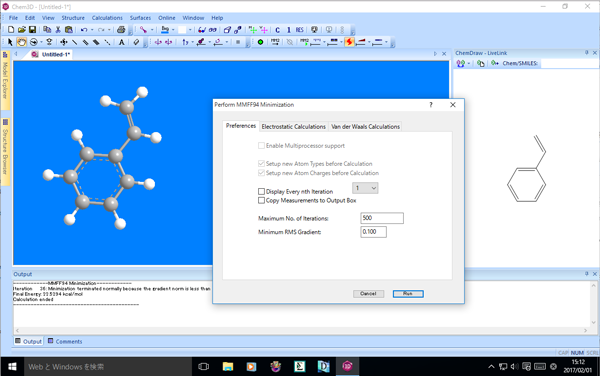This screenshot has height=376, width=600.
Task: Click the RES residue labels icon
Action: pos(300,29)
